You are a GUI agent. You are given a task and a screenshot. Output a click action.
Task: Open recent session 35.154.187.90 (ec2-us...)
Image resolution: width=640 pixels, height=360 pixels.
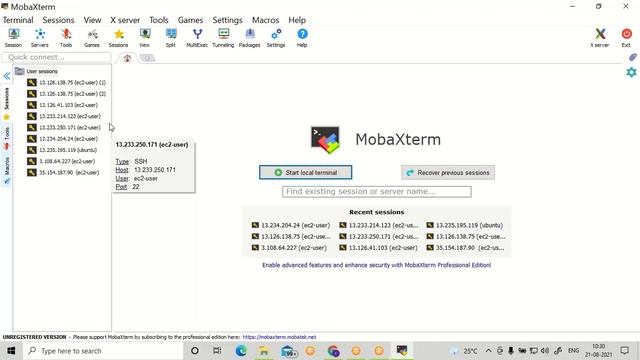[465, 248]
